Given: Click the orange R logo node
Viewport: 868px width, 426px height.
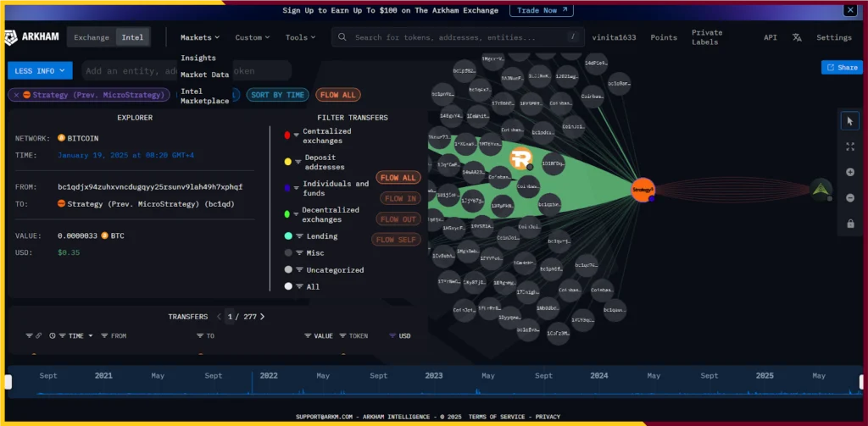Looking at the screenshot, I should [x=521, y=158].
